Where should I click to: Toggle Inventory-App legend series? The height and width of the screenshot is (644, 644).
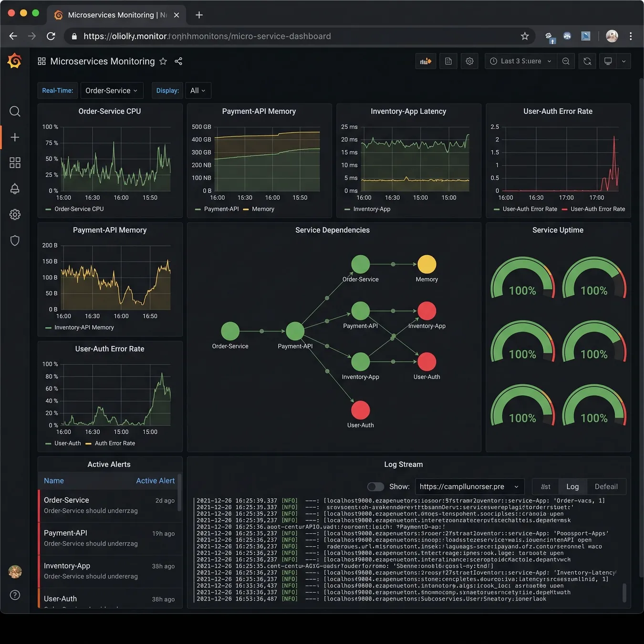pyautogui.click(x=367, y=209)
